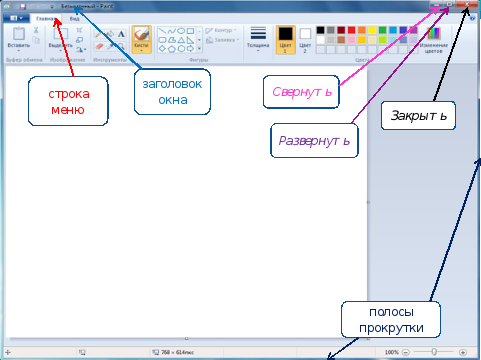
Task: Switch to the Вид tab
Action: (74, 19)
